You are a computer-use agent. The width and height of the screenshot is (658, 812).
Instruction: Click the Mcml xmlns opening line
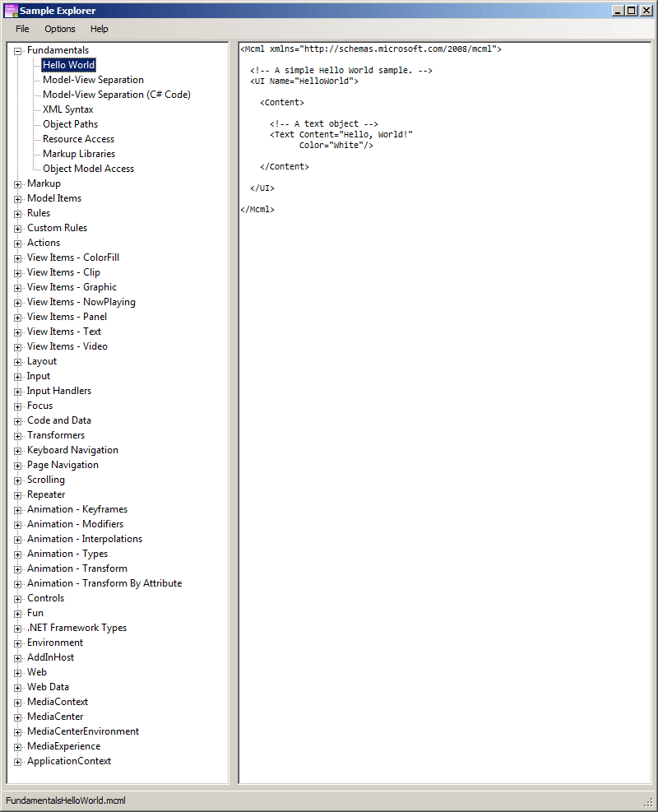click(371, 49)
